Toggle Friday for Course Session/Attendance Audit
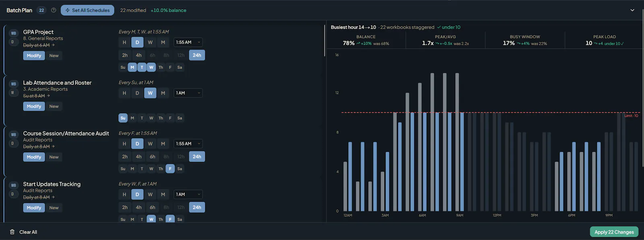Screen dimensions: 644x240 [170, 169]
